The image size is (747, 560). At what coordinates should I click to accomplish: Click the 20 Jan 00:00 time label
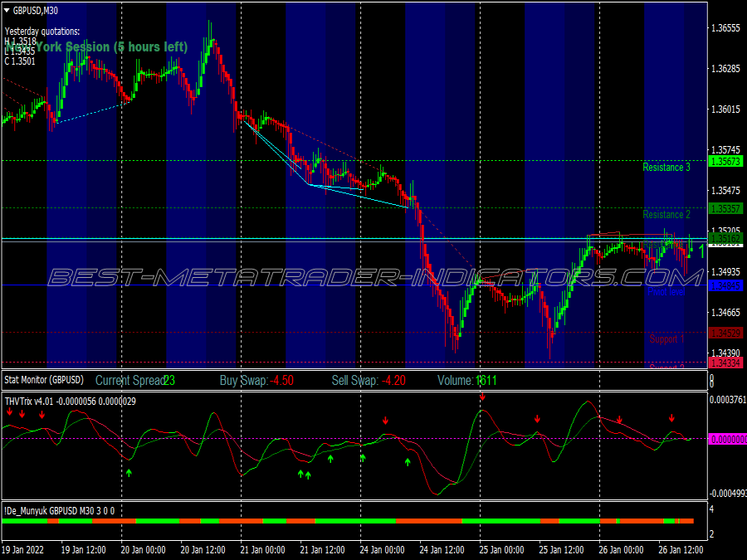coord(143,549)
